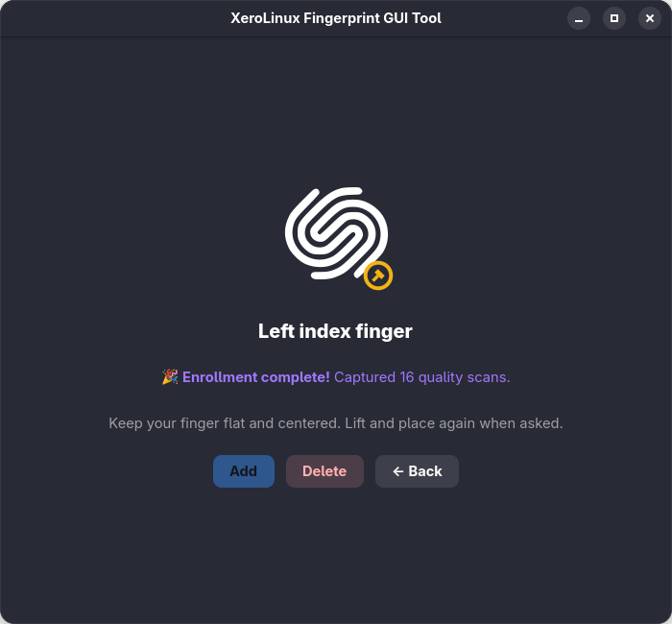Screen dimensions: 672x624
Task: Click the large white fingerprint icon
Action: [334, 233]
